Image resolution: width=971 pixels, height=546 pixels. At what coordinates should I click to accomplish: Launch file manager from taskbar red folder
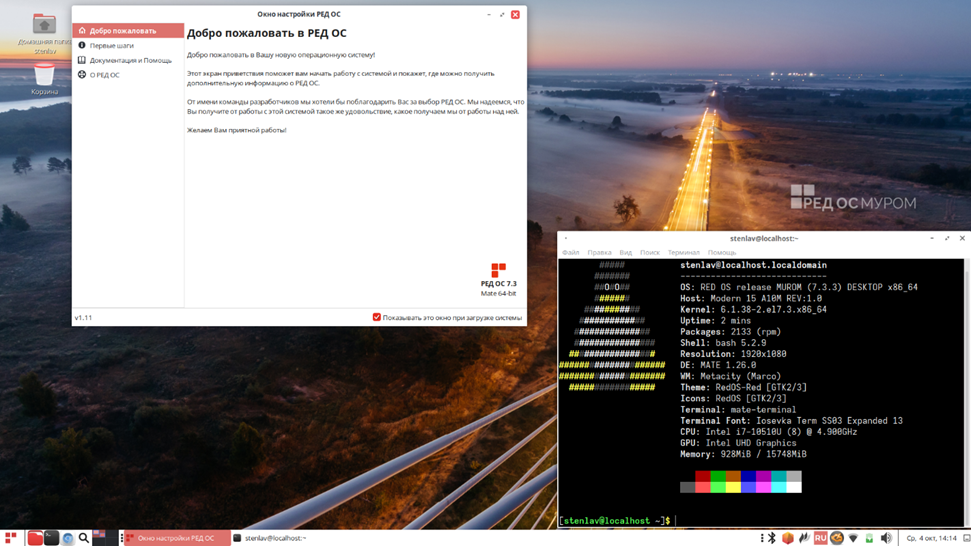(35, 538)
